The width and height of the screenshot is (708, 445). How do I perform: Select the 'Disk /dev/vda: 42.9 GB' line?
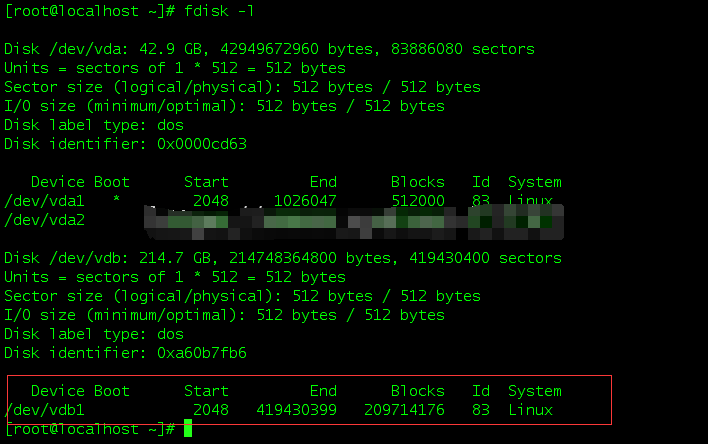point(269,49)
